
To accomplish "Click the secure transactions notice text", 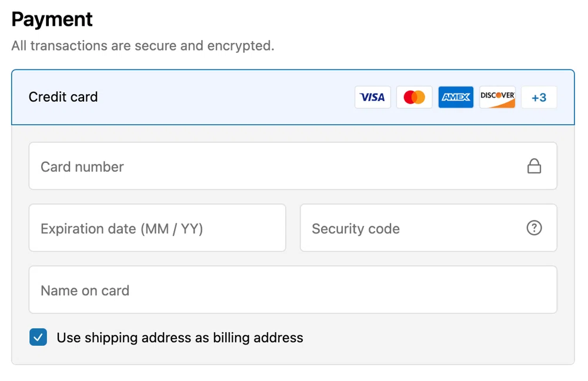I will (x=142, y=46).
